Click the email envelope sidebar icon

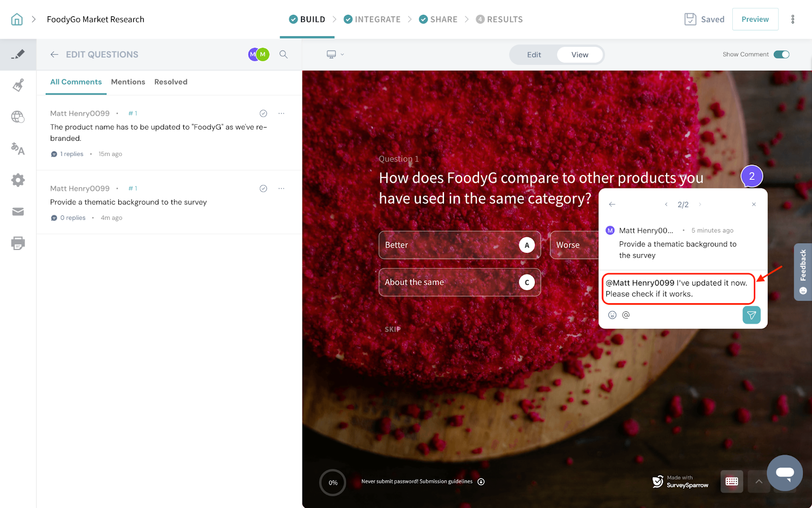pyautogui.click(x=18, y=212)
